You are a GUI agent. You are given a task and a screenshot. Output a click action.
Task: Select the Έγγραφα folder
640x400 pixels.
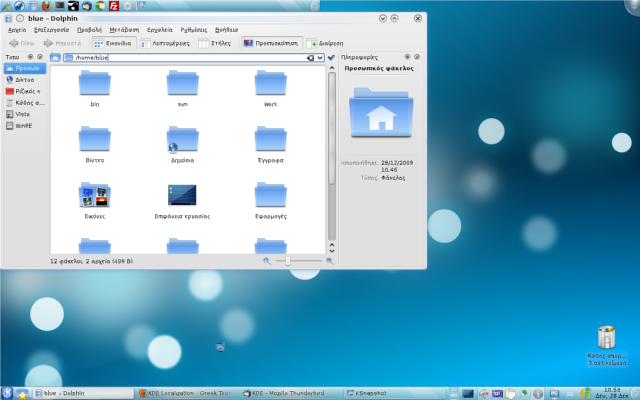pyautogui.click(x=271, y=144)
